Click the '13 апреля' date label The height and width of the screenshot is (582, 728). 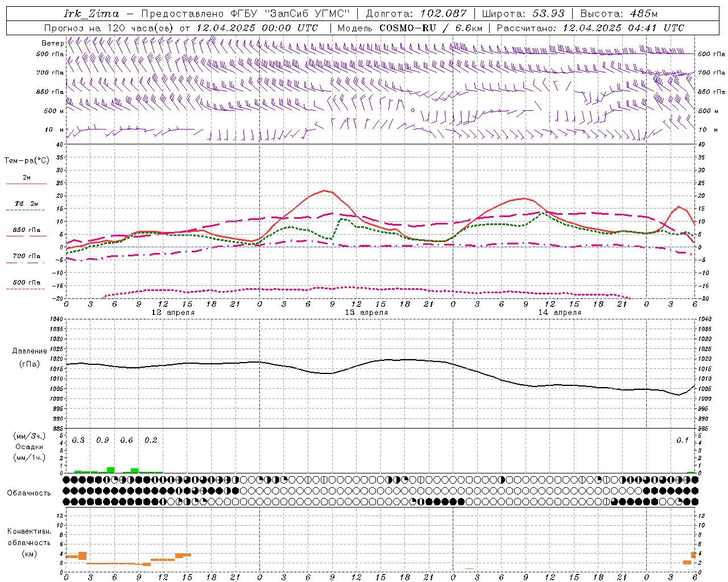[366, 313]
